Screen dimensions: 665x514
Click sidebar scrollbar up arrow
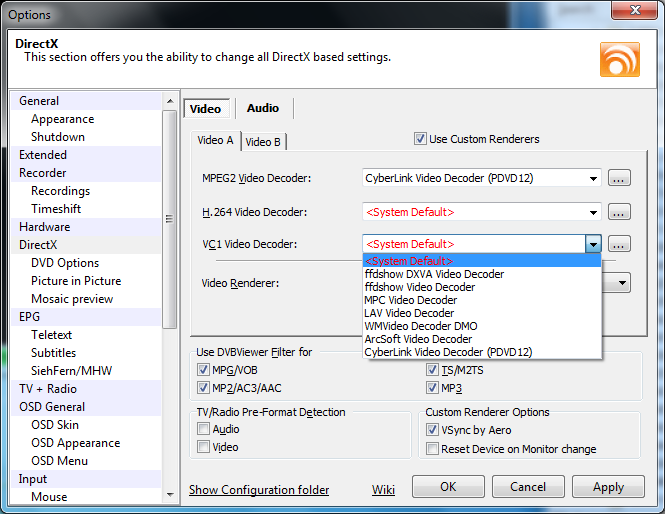(x=170, y=101)
